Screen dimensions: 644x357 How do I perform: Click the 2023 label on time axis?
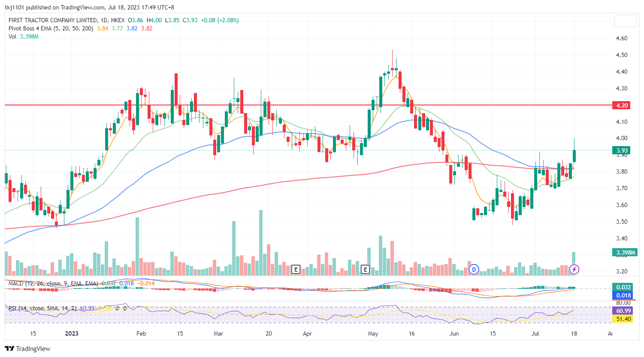point(72,333)
